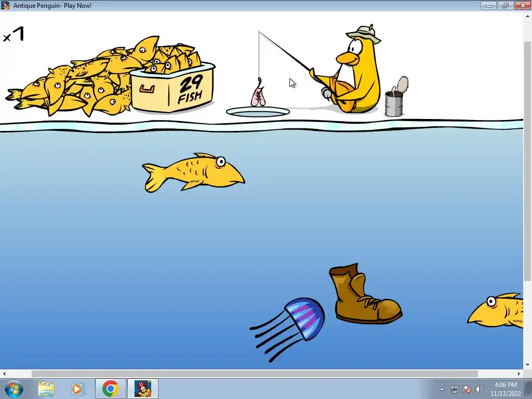Launch Windows Media Player from the taskbar
This screenshot has height=399, width=532.
coord(77,389)
